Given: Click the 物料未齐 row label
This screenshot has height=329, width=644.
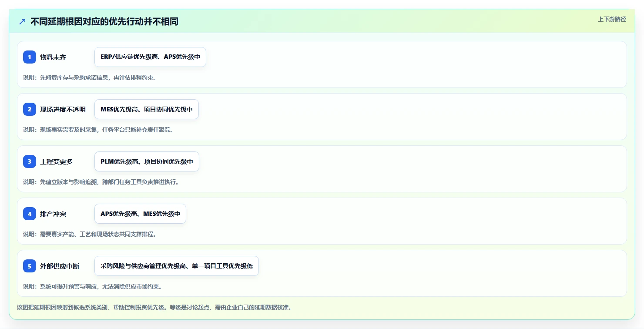Looking at the screenshot, I should click(x=53, y=57).
